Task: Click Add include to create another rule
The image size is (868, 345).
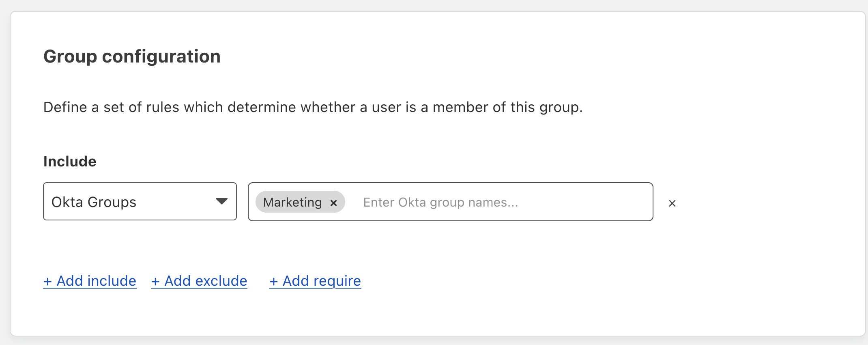Action: pyautogui.click(x=90, y=281)
